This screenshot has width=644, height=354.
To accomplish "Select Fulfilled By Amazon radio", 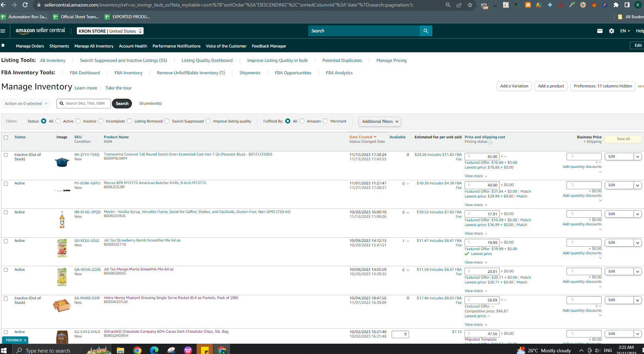I will (x=302, y=121).
